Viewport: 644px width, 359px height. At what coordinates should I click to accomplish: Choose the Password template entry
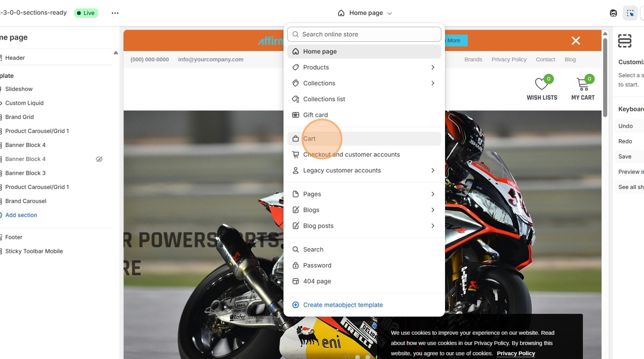[x=365, y=265]
